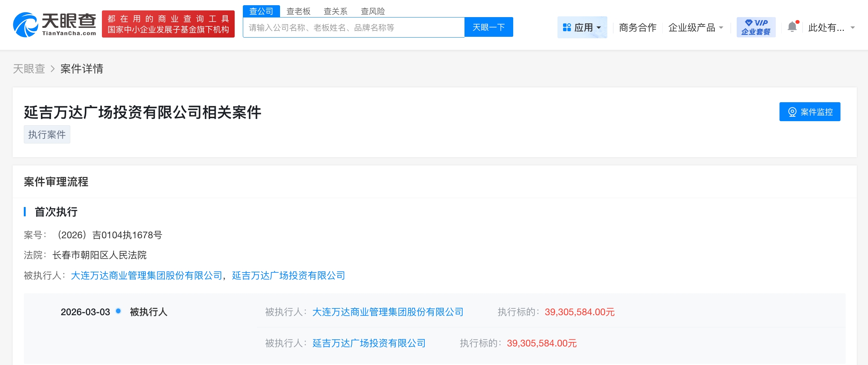This screenshot has height=365, width=868.
Task: Select the 执行案件 case type tag
Action: tap(47, 134)
